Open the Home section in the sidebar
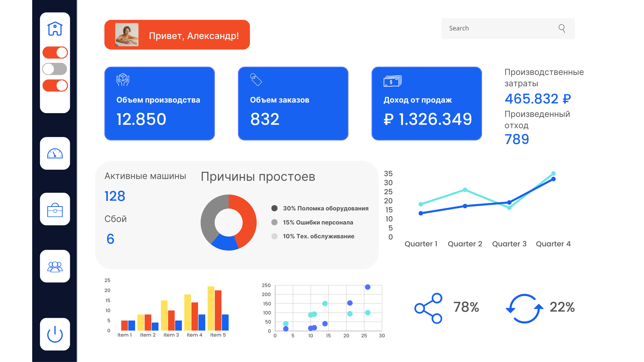This screenshot has width=644, height=362. tap(55, 28)
